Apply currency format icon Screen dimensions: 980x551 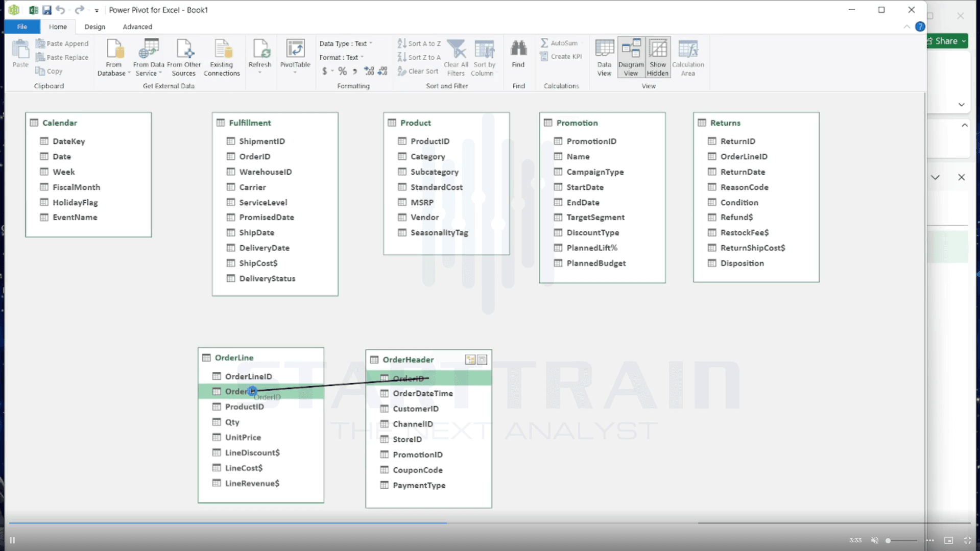[325, 71]
